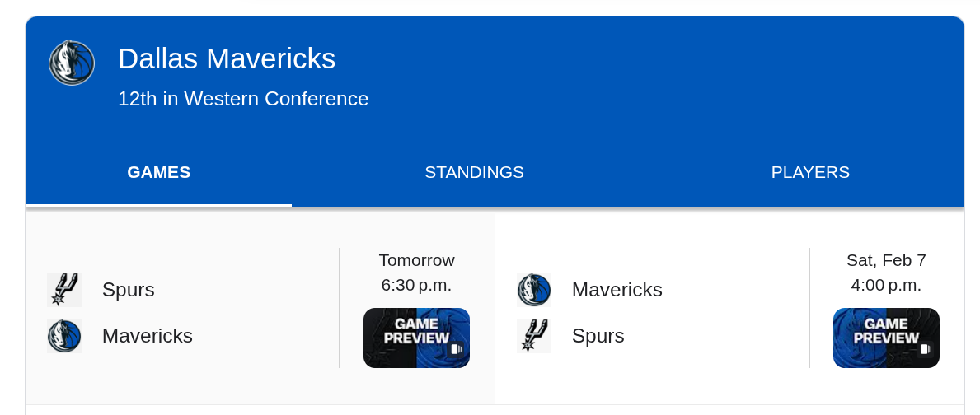The height and width of the screenshot is (415, 980).
Task: Click the Sat, Feb 7 4:00 p.m. time
Action: (886, 273)
